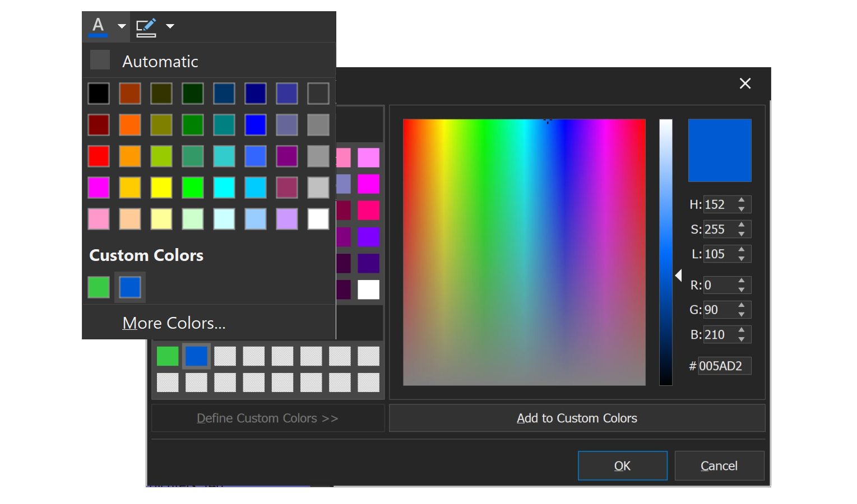This screenshot has width=857, height=504.
Task: Select the bright green palette swatch
Action: 193,188
